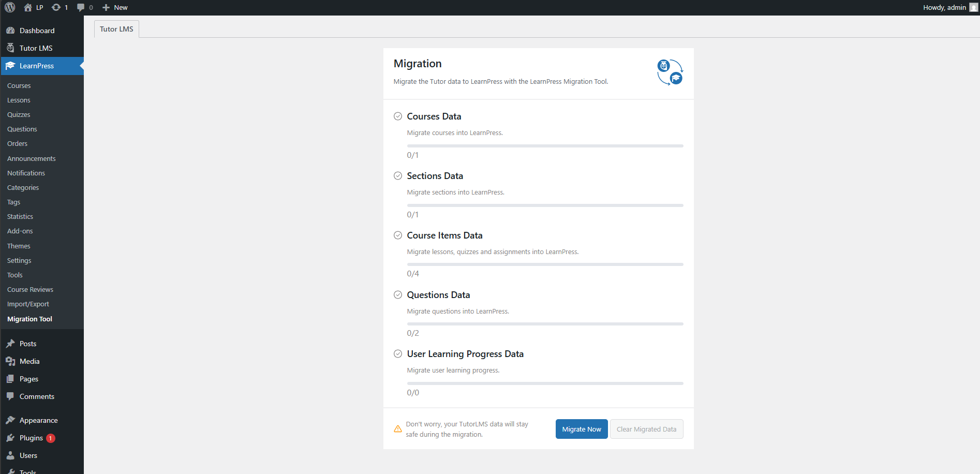Click the Appearance brush icon

pyautogui.click(x=11, y=420)
